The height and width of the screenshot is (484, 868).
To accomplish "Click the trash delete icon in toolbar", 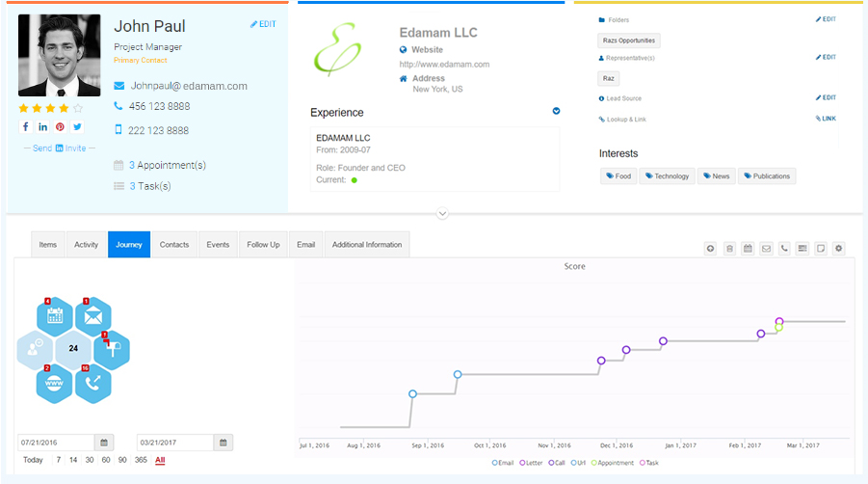I will [729, 248].
